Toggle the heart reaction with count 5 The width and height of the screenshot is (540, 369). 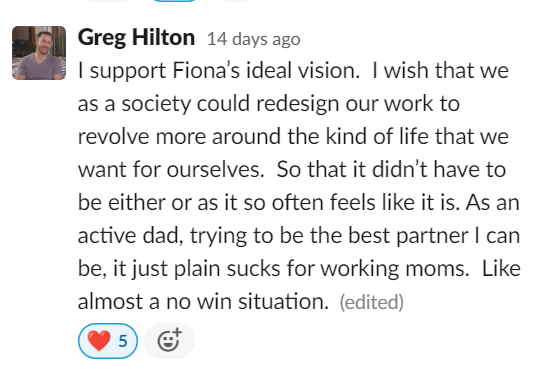108,341
